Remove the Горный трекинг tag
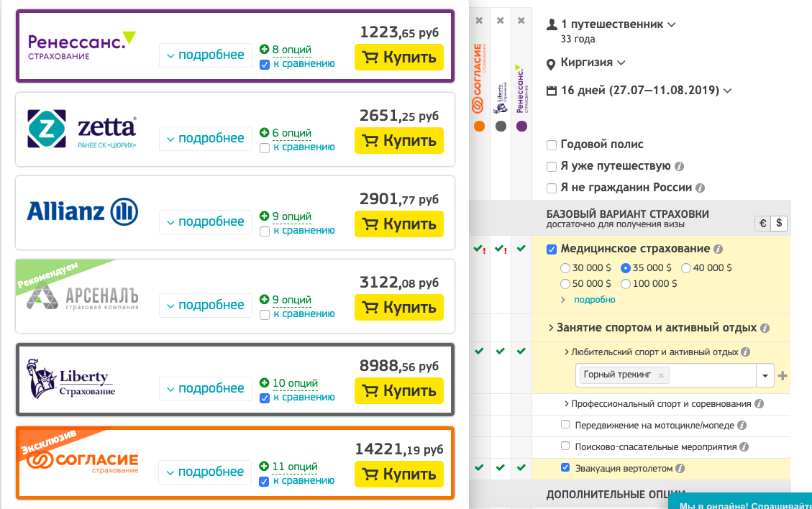 click(661, 375)
